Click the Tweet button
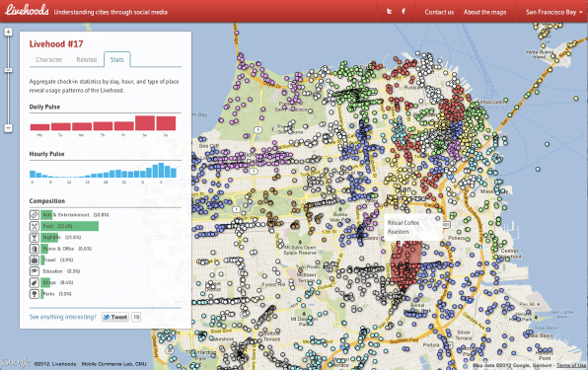 pos(115,317)
